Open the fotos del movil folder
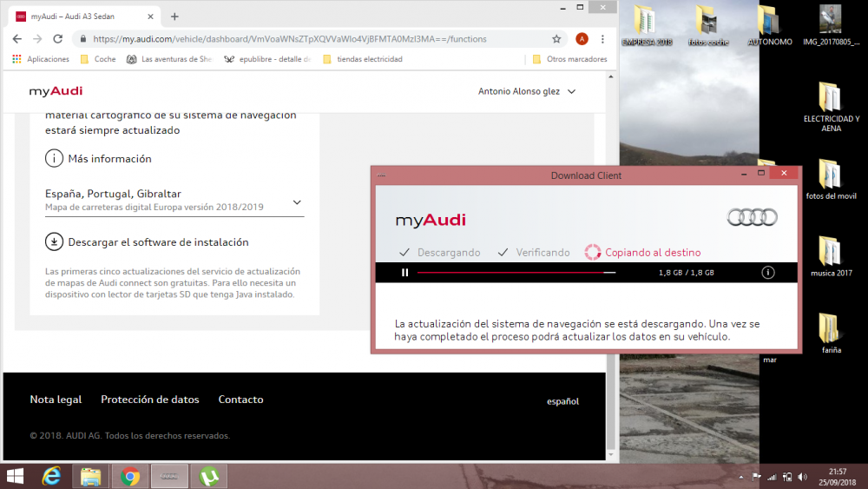 click(831, 179)
